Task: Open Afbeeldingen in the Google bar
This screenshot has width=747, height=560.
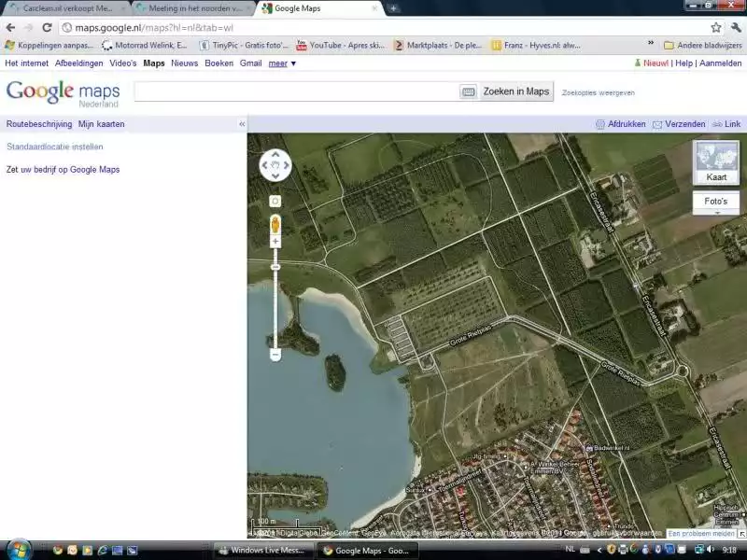Action: tap(79, 63)
